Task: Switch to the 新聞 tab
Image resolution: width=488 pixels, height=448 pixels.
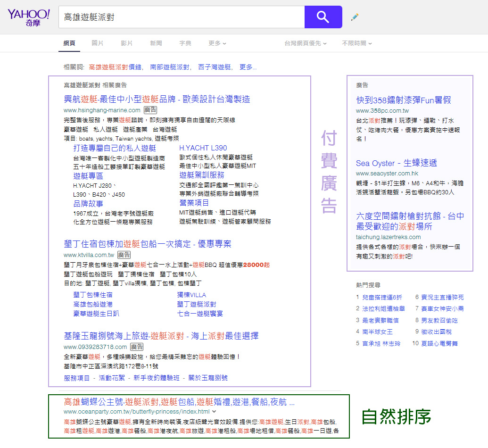Action: point(156,43)
